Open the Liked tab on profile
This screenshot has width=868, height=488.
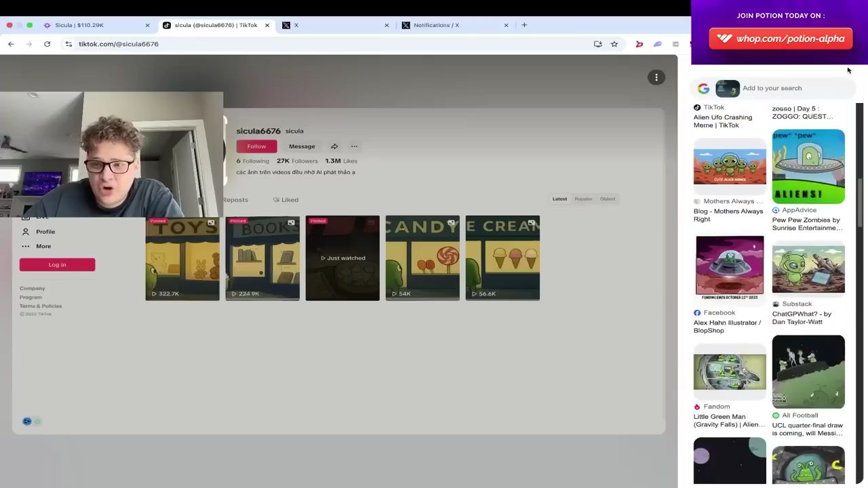pyautogui.click(x=285, y=200)
